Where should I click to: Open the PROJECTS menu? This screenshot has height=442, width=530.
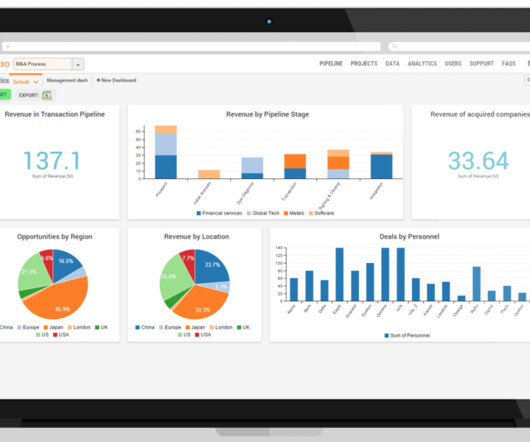pos(364,64)
